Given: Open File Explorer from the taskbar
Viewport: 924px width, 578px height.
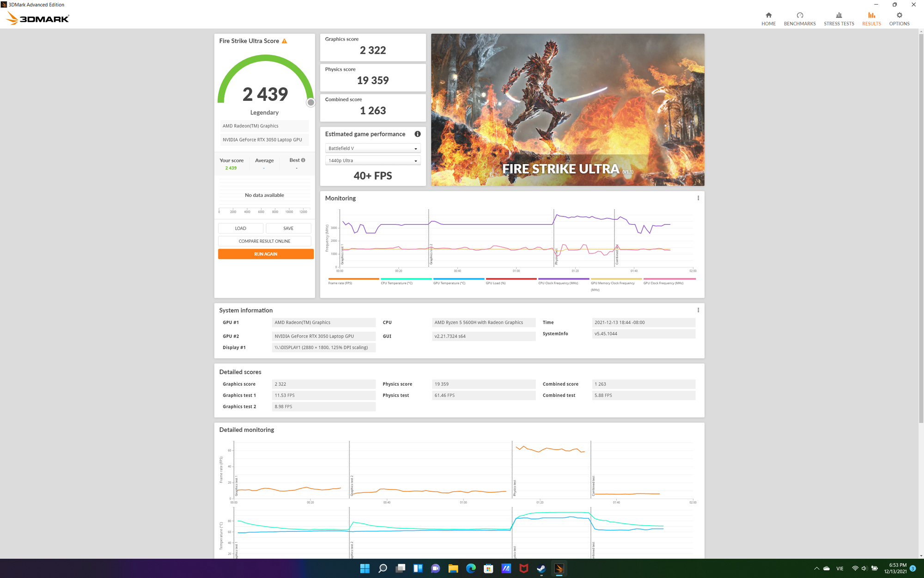Looking at the screenshot, I should pyautogui.click(x=453, y=568).
